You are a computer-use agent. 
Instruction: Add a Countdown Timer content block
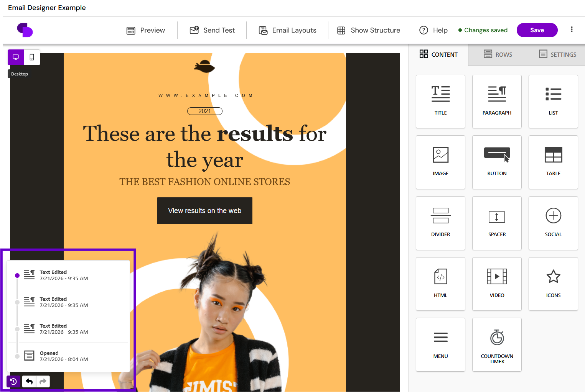497,344
